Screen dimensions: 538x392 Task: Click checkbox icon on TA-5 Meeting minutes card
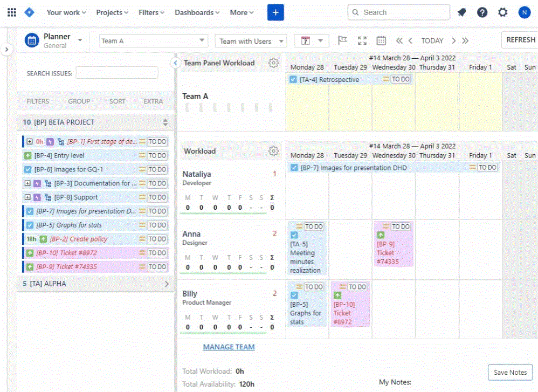(294, 235)
